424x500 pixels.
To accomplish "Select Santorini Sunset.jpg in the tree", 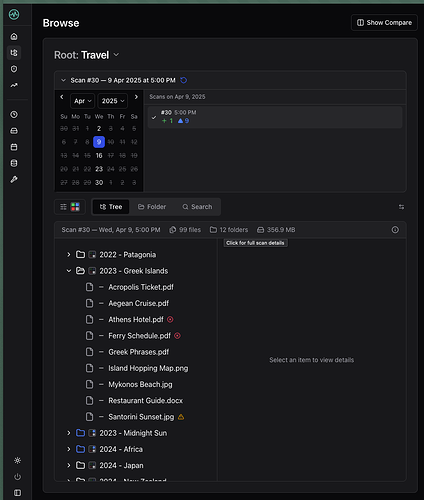I will (141, 417).
